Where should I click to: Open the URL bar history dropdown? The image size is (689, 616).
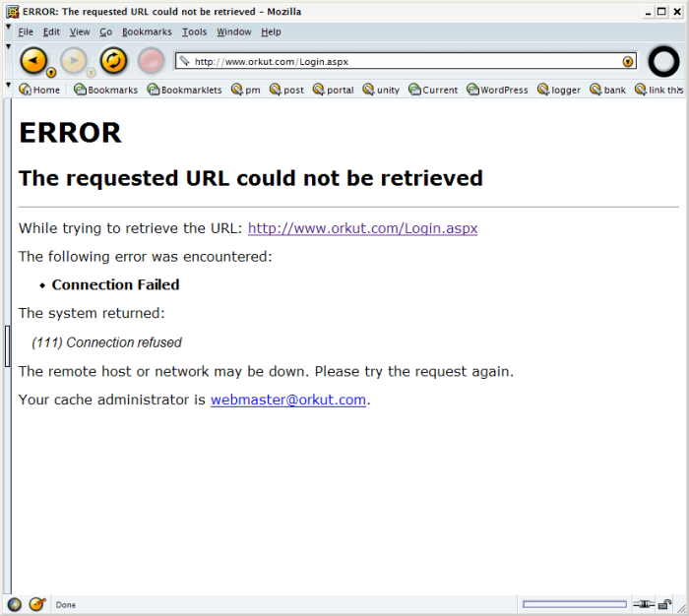point(628,62)
